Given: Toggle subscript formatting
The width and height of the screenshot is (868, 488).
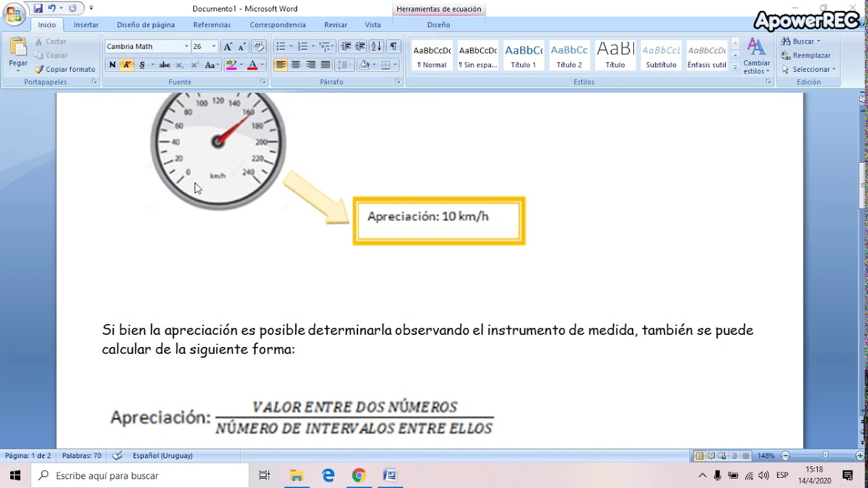Looking at the screenshot, I should pos(179,65).
